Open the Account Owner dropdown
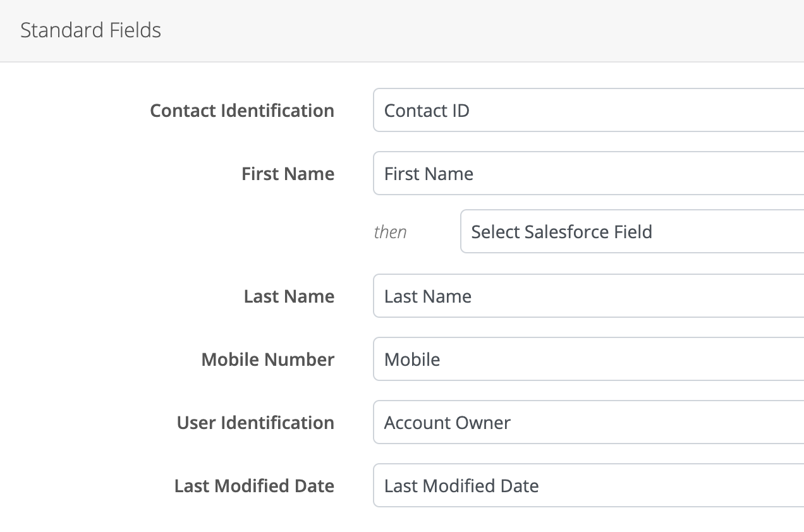The width and height of the screenshot is (804, 532). tap(588, 423)
